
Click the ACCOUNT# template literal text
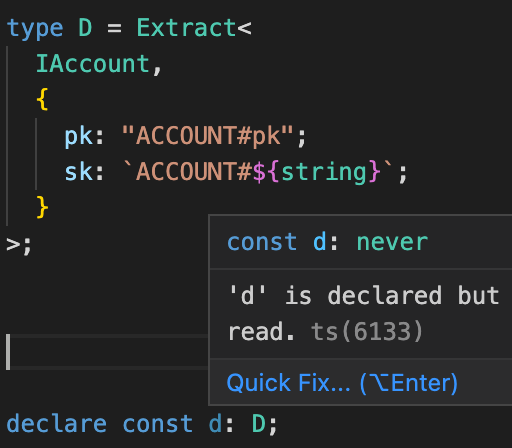[x=194, y=171]
